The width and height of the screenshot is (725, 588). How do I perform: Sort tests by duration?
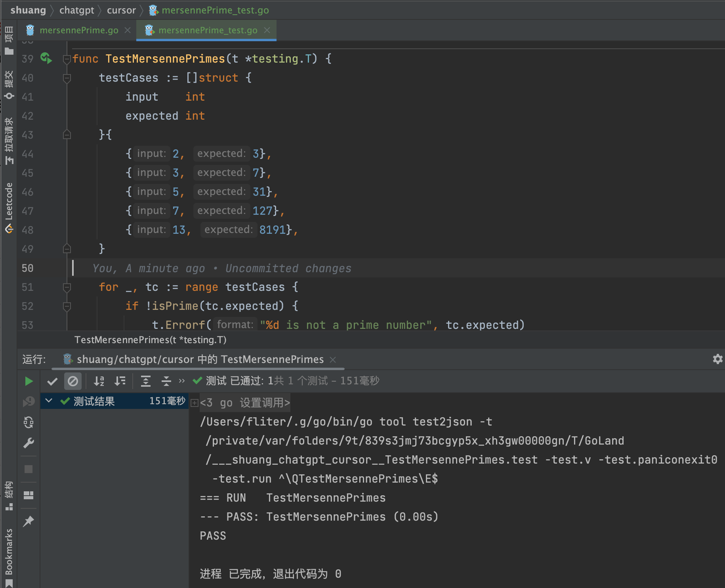(x=120, y=381)
